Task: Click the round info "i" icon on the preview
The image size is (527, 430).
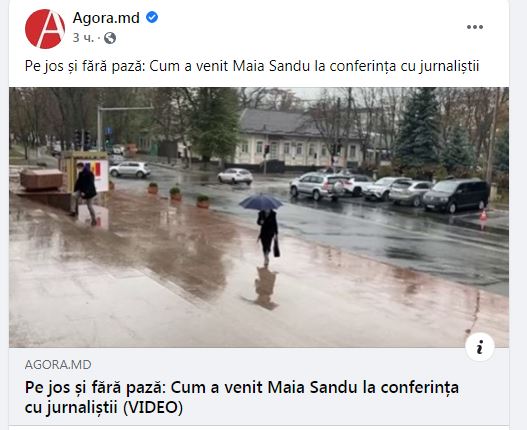Action: [480, 347]
